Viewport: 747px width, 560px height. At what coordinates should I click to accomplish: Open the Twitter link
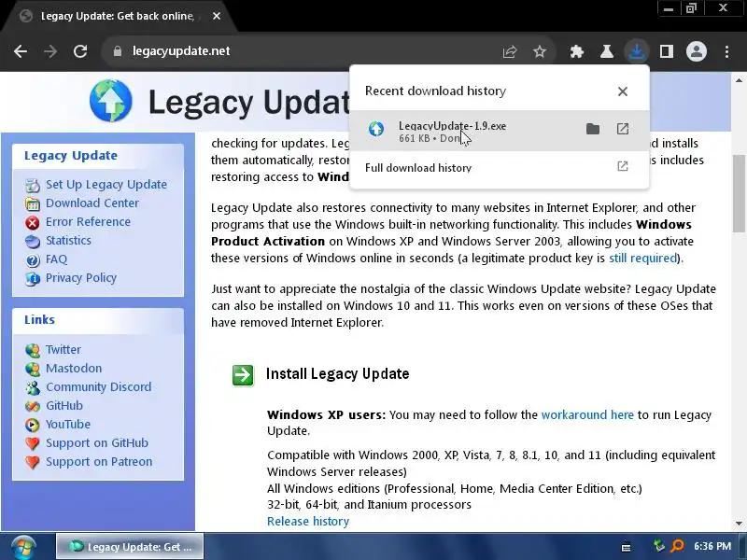[x=63, y=349]
